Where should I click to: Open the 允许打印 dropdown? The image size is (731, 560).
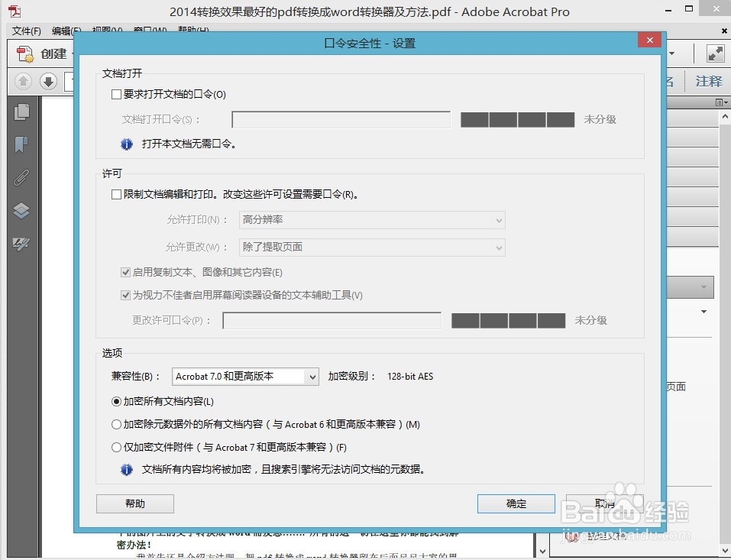click(372, 220)
